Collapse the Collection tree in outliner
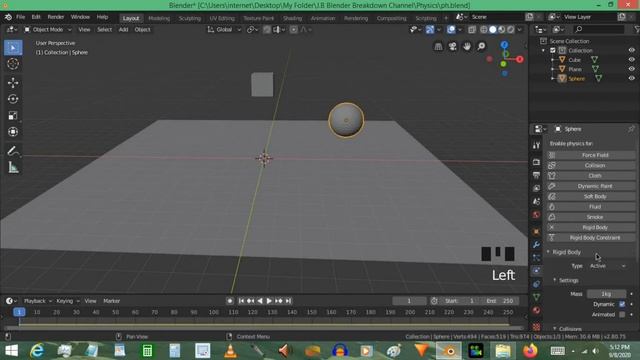 [543, 51]
